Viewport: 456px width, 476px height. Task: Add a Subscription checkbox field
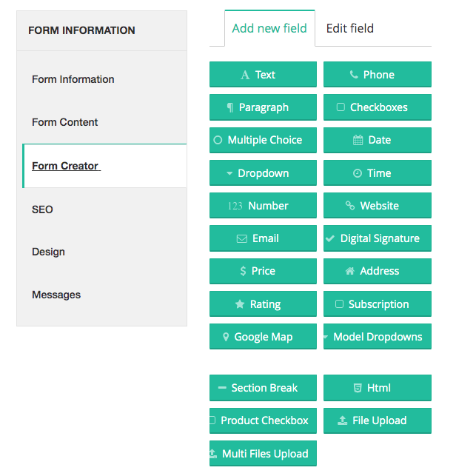[378, 304]
